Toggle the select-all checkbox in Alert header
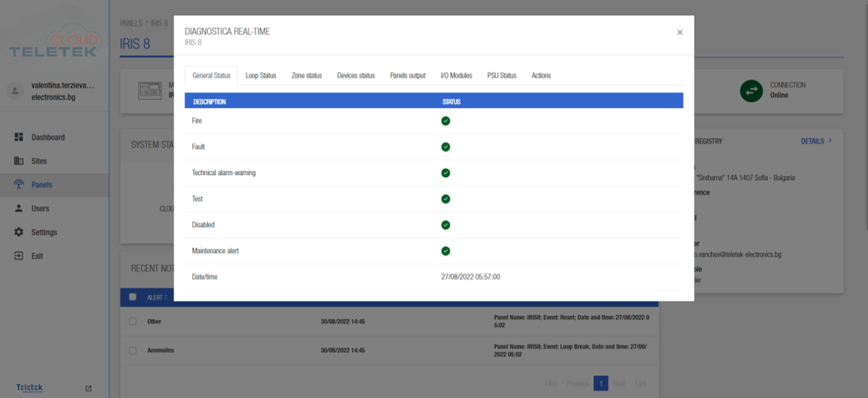Viewport: 868px width, 398px height. pyautogui.click(x=132, y=297)
